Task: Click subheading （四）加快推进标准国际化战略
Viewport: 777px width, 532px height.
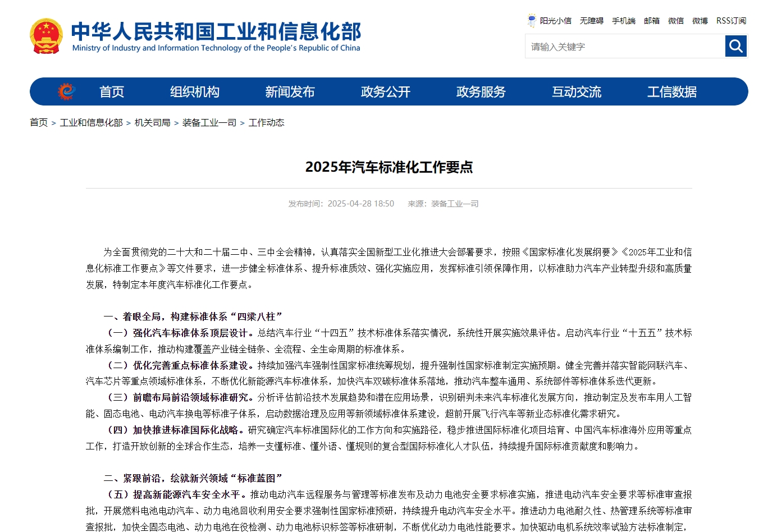Action: [176, 430]
